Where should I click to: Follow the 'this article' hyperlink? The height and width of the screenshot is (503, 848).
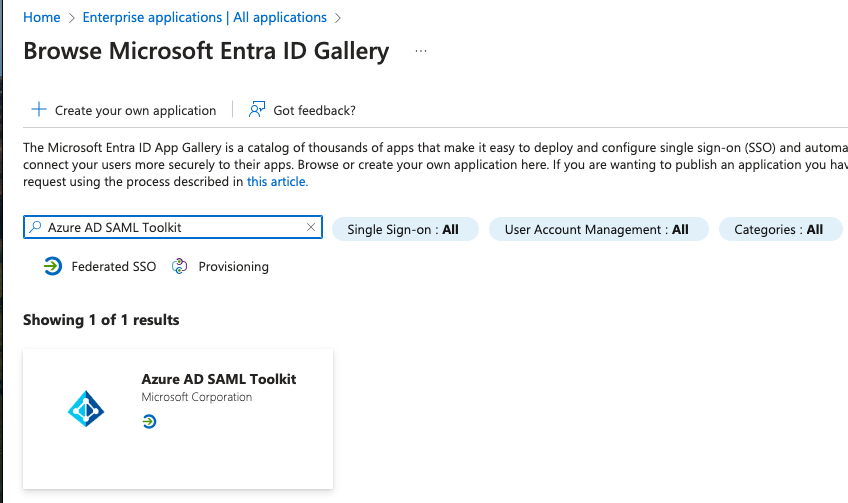[277, 182]
